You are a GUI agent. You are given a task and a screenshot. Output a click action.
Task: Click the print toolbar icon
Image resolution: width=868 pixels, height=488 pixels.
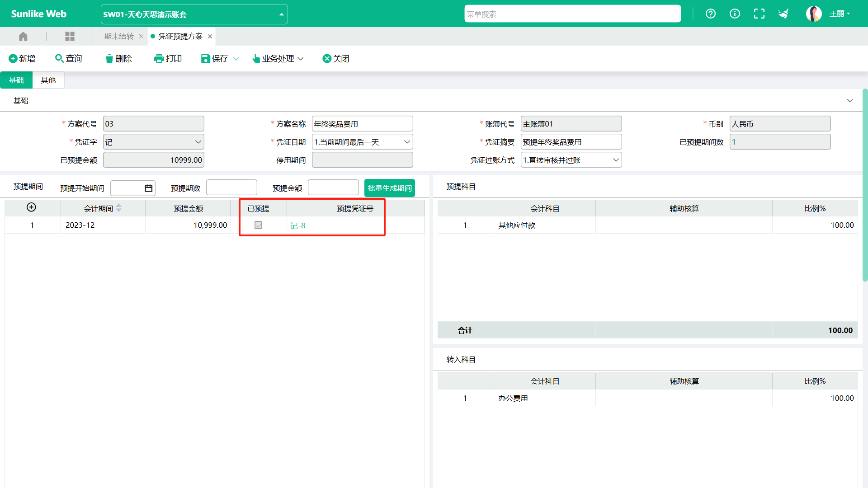pyautogui.click(x=168, y=58)
